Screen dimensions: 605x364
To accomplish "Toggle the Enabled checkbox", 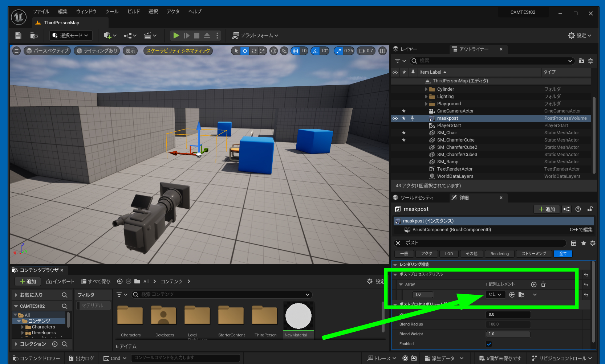I will [489, 344].
